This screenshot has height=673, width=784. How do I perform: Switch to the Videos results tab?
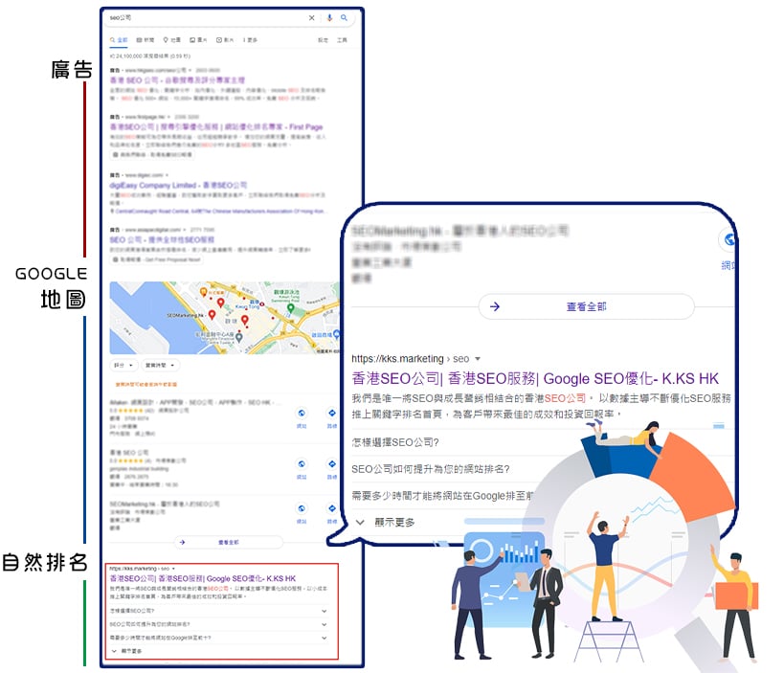[x=225, y=40]
